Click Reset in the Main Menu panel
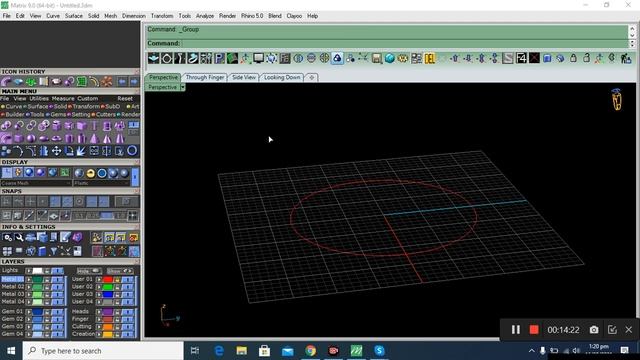The image size is (640, 360). (125, 99)
